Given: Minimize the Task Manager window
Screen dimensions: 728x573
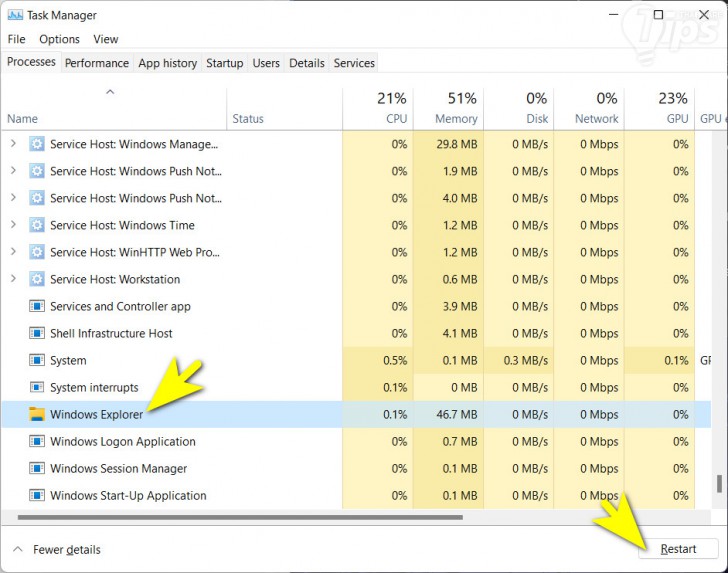Looking at the screenshot, I should 613,15.
